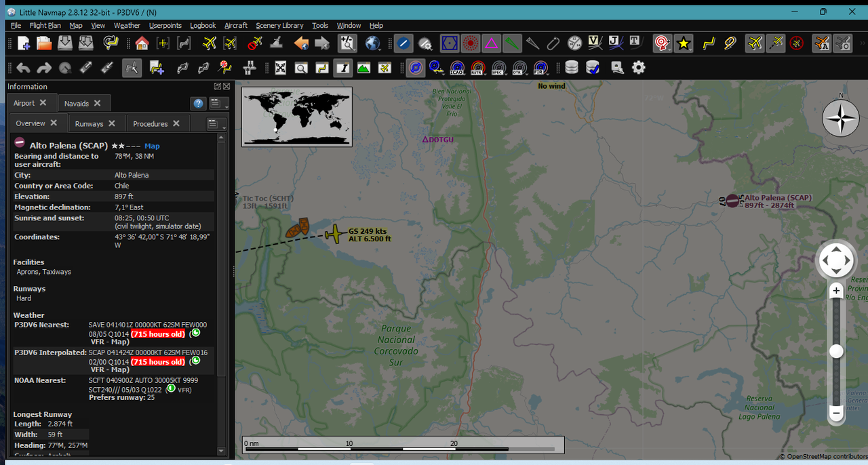Undo the last flight plan change
Screen dimensions: 868x465
pos(24,68)
